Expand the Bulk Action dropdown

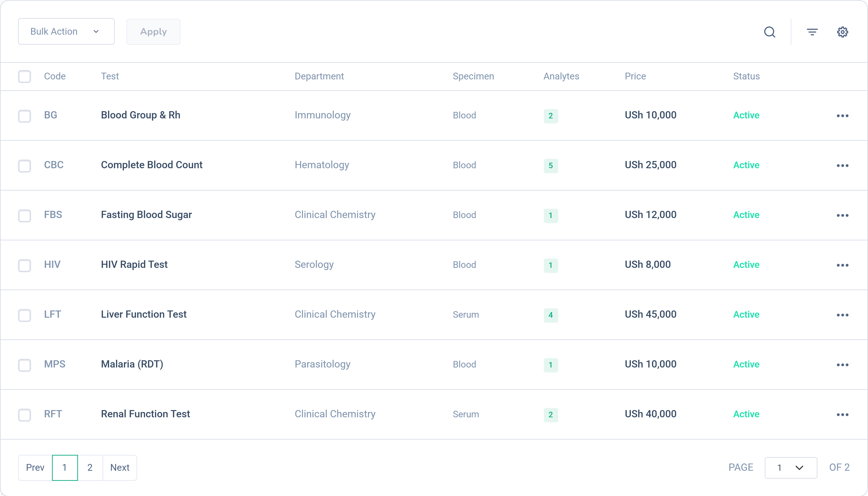click(66, 31)
